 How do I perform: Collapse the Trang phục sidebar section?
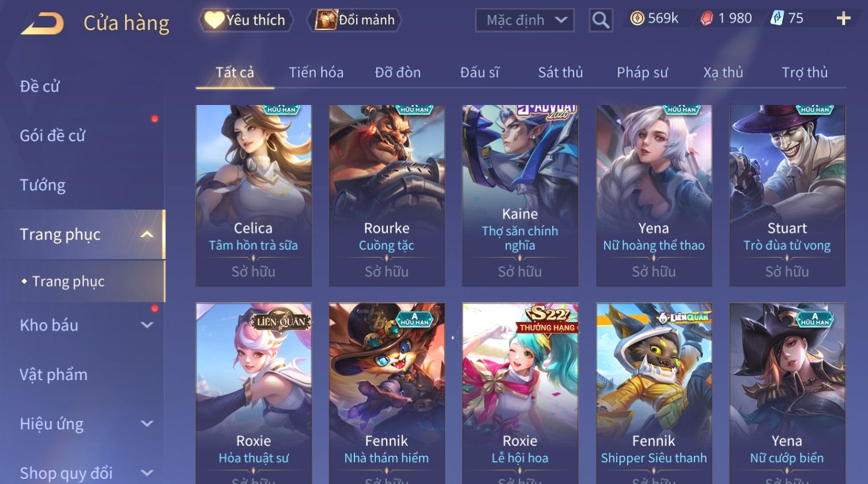pos(147,234)
